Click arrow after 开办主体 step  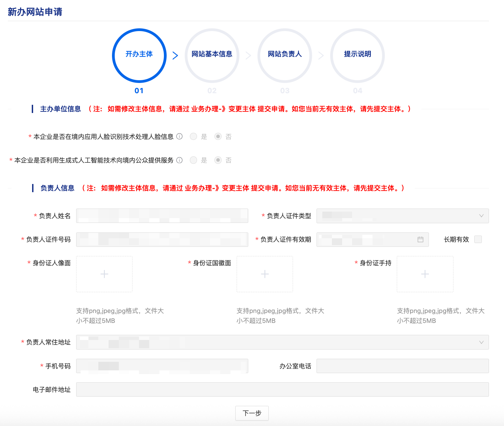[175, 56]
